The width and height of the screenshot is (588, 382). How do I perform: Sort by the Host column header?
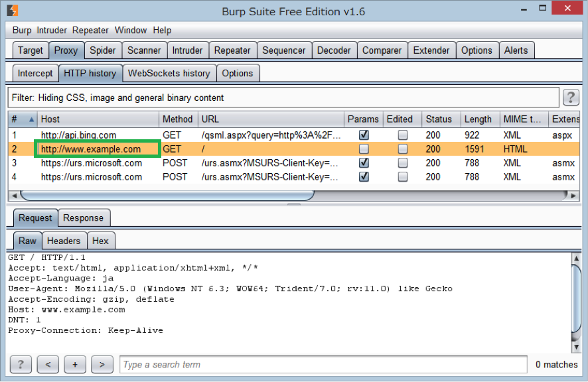pos(98,119)
